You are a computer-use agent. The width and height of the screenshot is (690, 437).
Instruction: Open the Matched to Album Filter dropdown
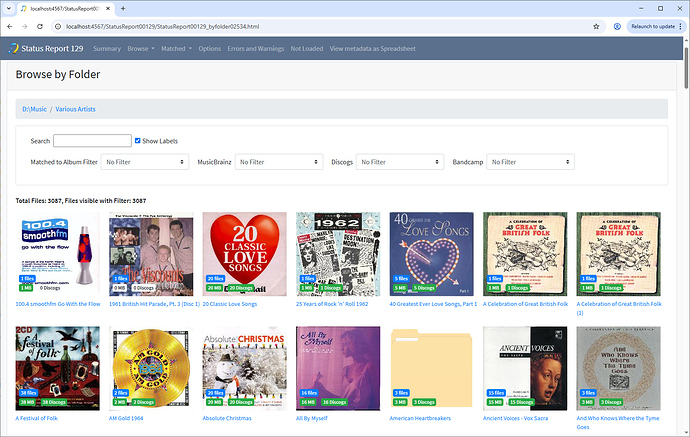[145, 162]
